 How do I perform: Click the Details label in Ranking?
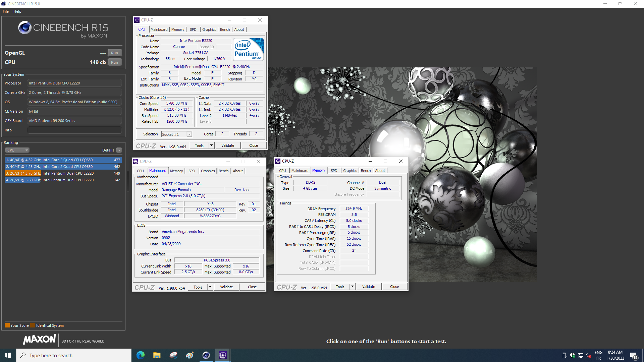coord(108,150)
